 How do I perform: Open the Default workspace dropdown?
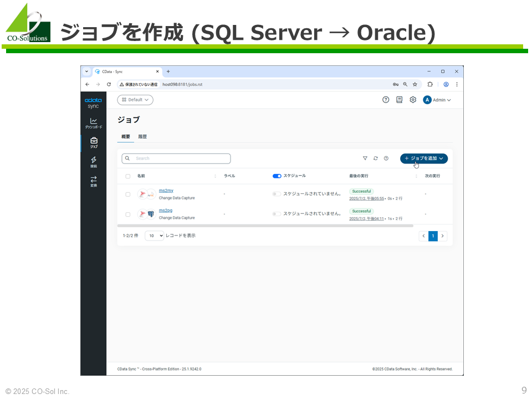[x=135, y=100]
